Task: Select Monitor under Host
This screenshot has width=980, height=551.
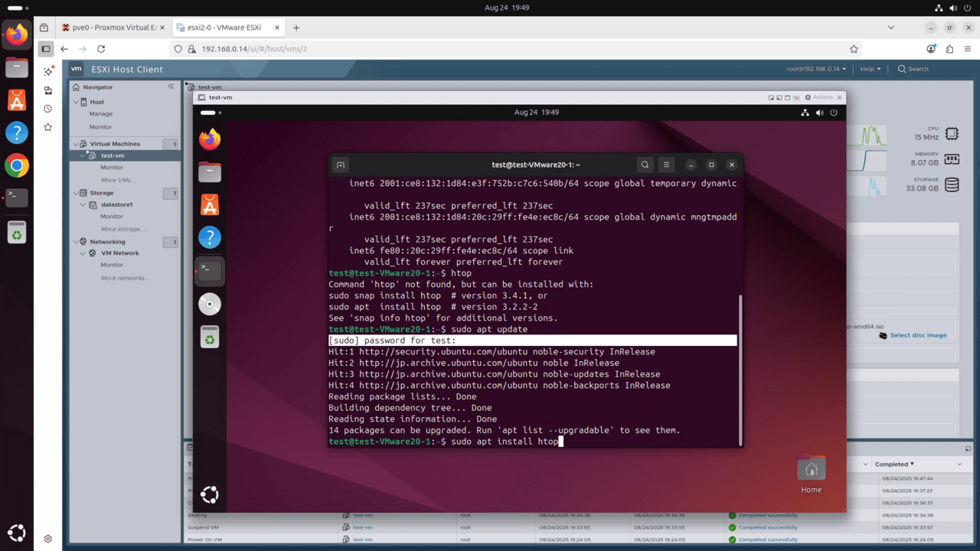Action: pyautogui.click(x=100, y=127)
